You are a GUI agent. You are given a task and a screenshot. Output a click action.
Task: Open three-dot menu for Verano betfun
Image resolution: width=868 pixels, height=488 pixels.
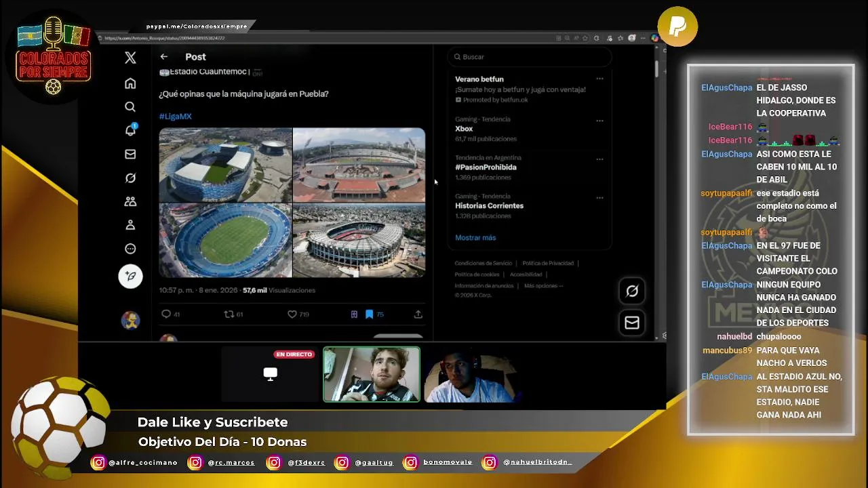[599, 79]
